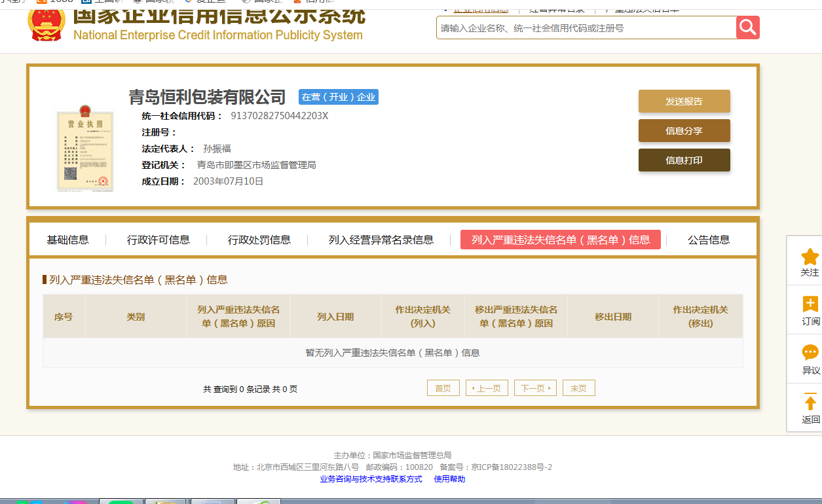
Task: Click the enterprise name search input field
Action: point(586,28)
